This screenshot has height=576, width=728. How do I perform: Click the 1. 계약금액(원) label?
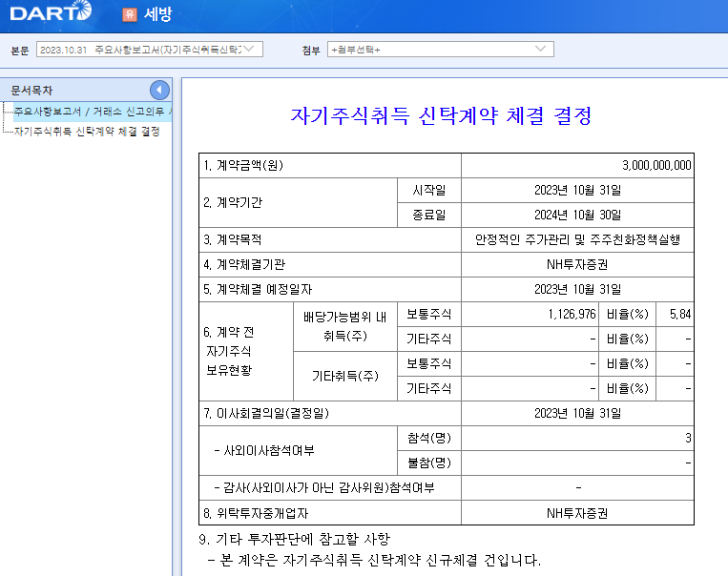pos(243,165)
